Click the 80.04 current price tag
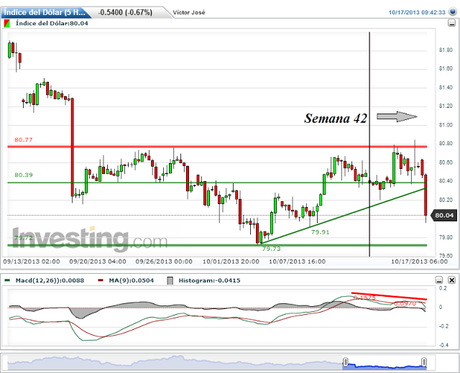Image resolution: width=460 pixels, height=373 pixels. (444, 215)
